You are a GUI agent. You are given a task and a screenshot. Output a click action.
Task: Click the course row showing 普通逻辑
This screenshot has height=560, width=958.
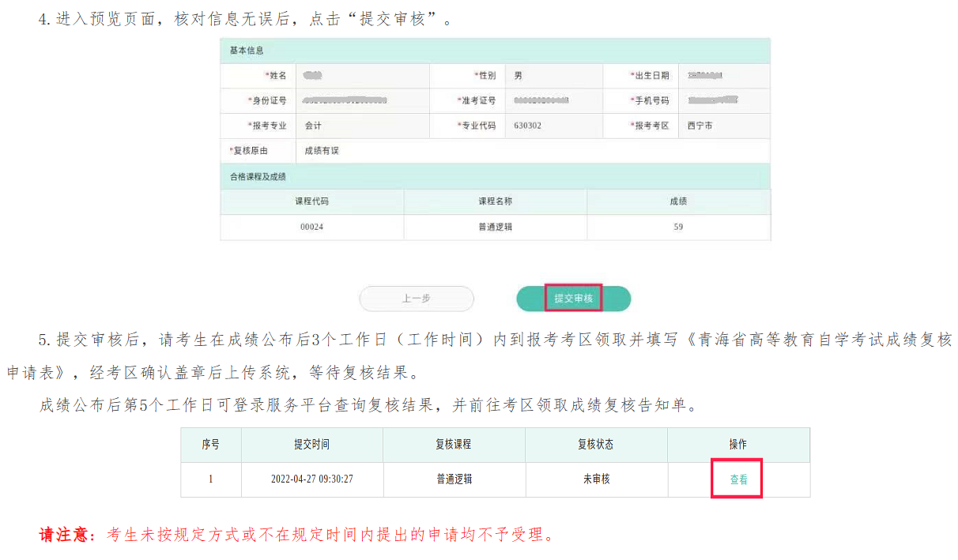495,227
